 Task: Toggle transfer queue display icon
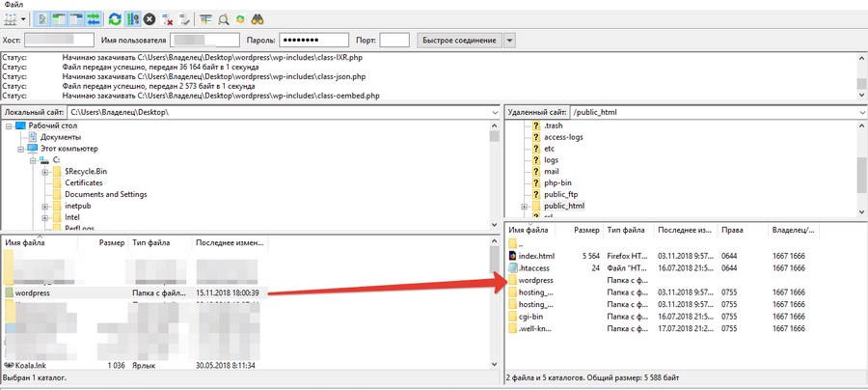95,18
